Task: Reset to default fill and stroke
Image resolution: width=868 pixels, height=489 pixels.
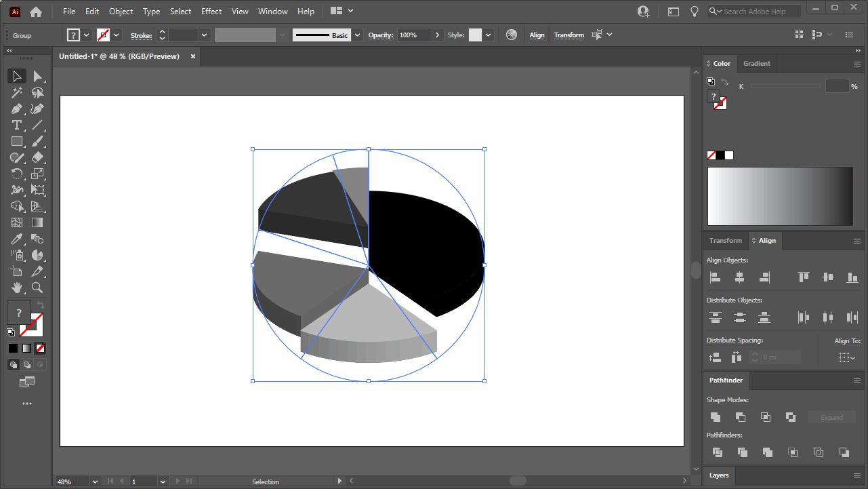Action: [10, 332]
